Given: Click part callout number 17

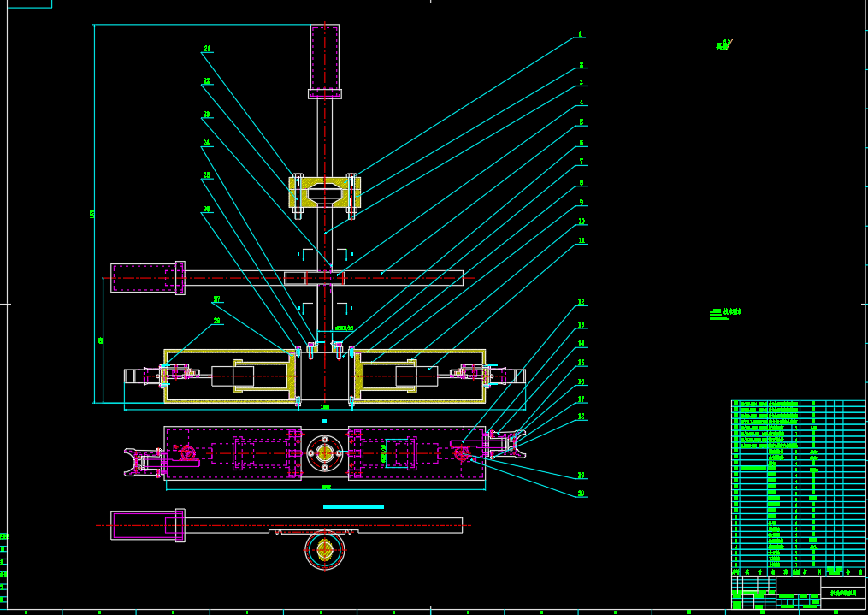Looking at the screenshot, I should (x=582, y=399).
